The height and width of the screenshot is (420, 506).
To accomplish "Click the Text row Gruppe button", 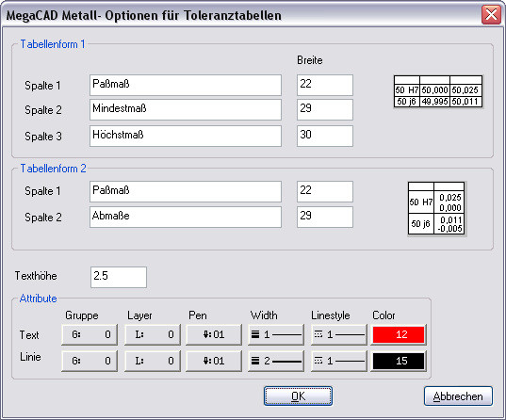I will pyautogui.click(x=90, y=334).
